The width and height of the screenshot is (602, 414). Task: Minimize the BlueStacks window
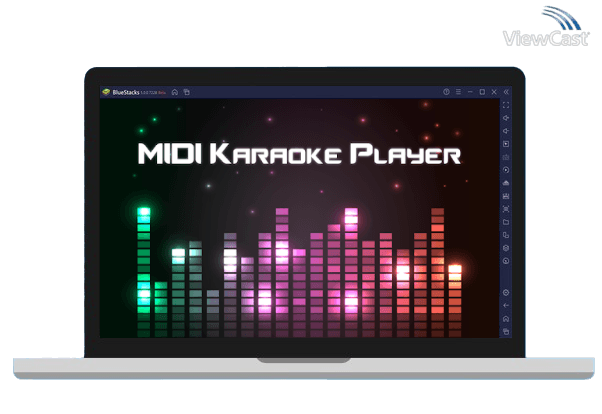tap(470, 92)
